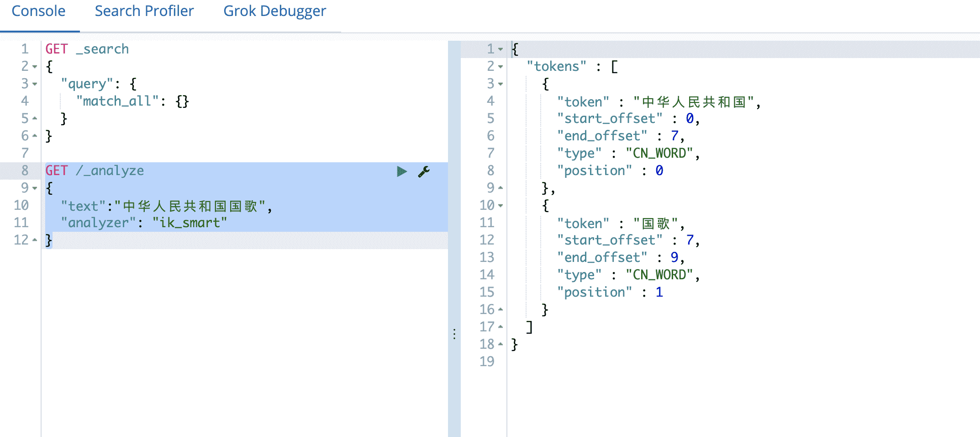Click the "analyzer": "ik_smart" line
980x437 pixels.
click(x=144, y=223)
